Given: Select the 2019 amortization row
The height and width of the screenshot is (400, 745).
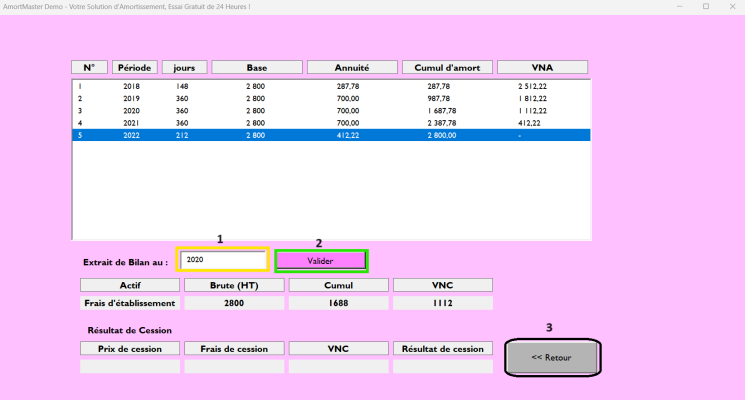Looking at the screenshot, I should point(331,99).
